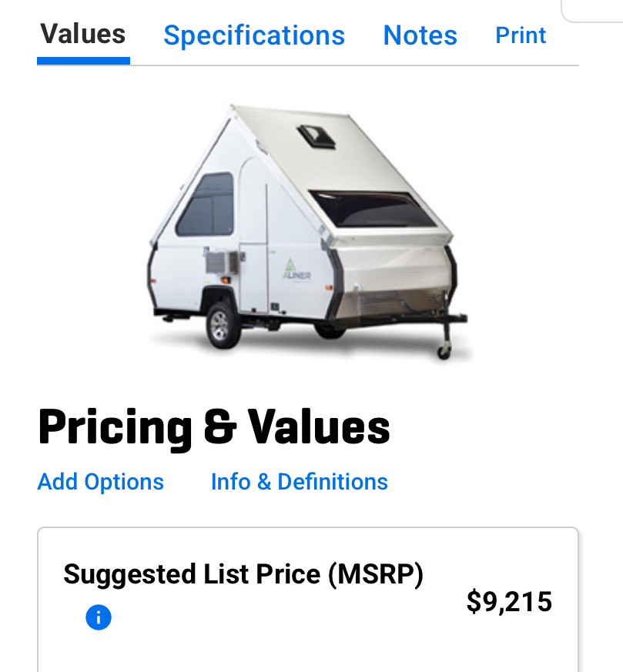Click the blue info icon below Suggested List Price

pyautogui.click(x=98, y=617)
